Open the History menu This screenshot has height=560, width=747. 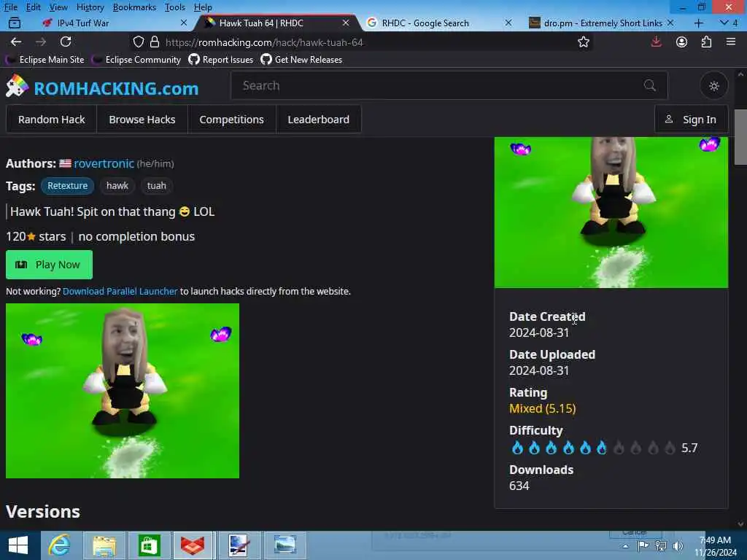[90, 7]
